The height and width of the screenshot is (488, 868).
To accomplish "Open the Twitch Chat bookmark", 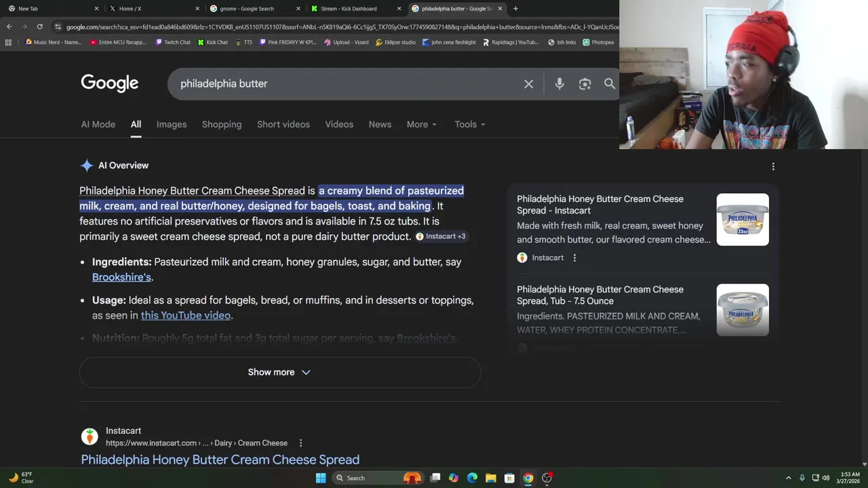I will [173, 42].
